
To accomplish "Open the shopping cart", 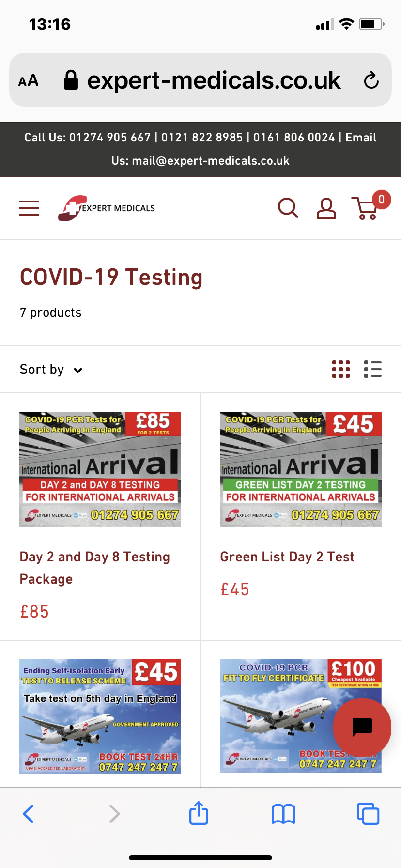I will click(367, 208).
